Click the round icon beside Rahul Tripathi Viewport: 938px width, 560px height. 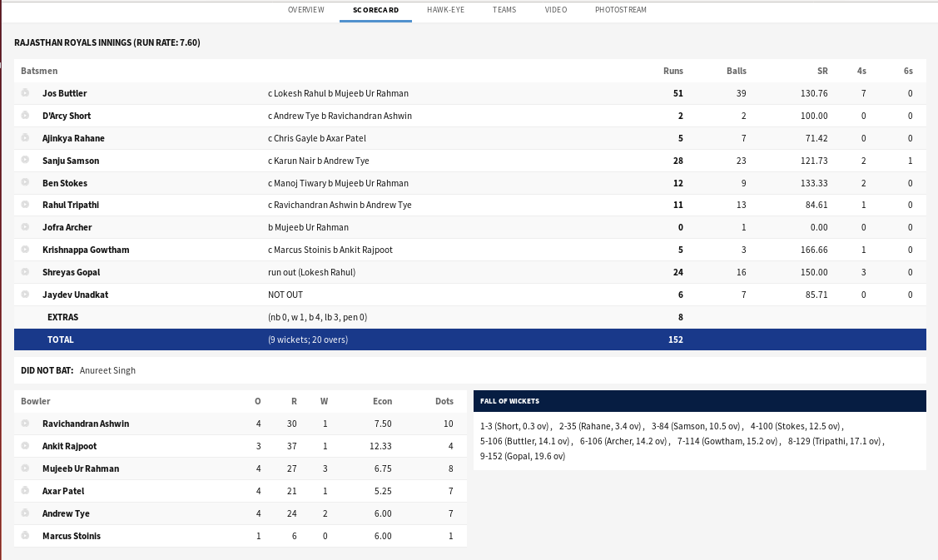click(25, 204)
